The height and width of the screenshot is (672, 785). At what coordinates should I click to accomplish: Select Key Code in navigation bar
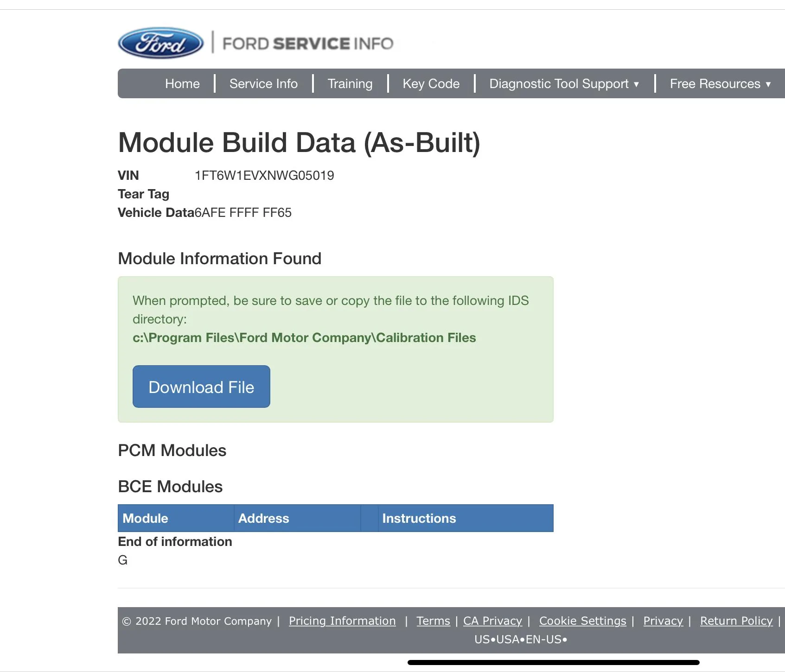coord(431,84)
